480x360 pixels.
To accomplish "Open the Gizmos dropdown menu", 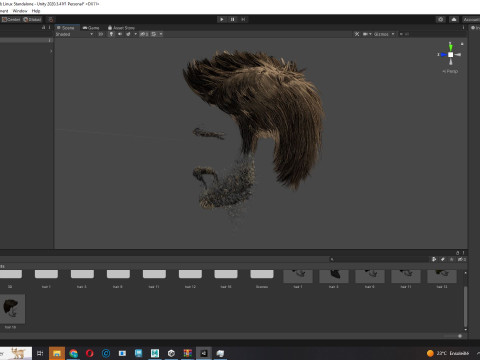I will click(x=384, y=34).
